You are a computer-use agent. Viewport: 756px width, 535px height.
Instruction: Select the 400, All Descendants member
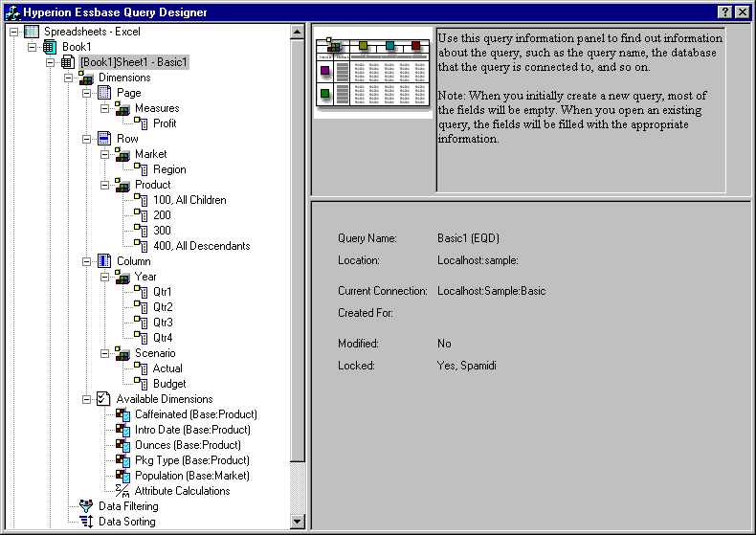tap(201, 246)
